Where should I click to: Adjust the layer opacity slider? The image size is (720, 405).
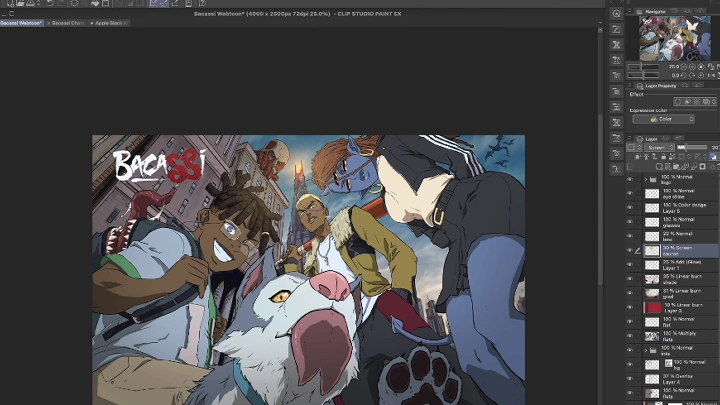692,147
